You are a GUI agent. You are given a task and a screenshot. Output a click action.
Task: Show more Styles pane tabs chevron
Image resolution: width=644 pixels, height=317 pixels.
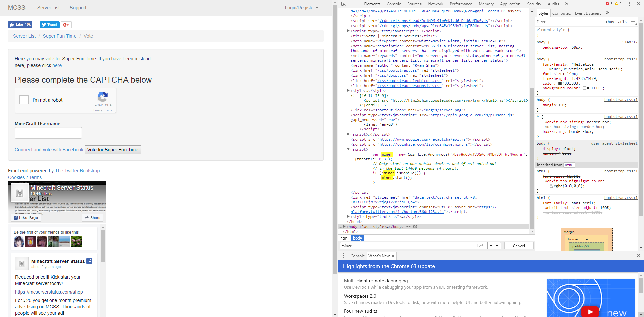(607, 13)
